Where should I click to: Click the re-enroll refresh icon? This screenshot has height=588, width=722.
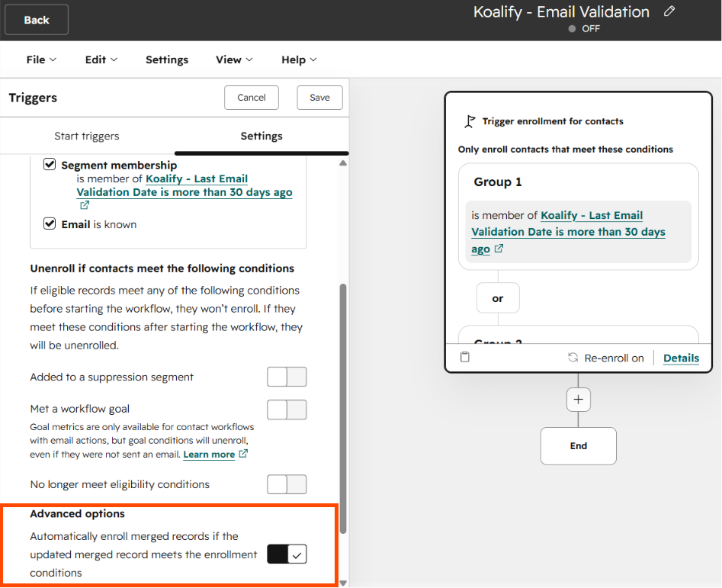pyautogui.click(x=573, y=358)
